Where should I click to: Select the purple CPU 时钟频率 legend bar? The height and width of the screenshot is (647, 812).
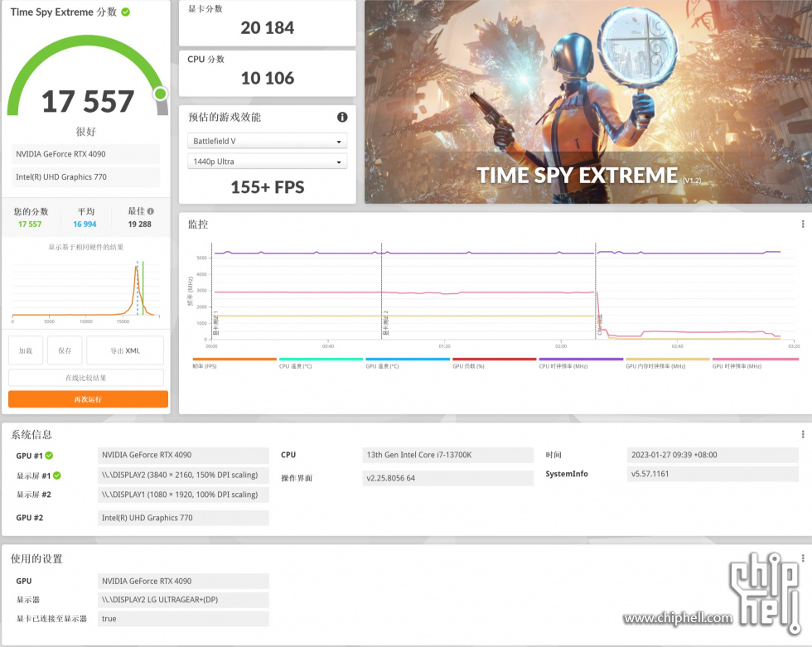coord(581,359)
